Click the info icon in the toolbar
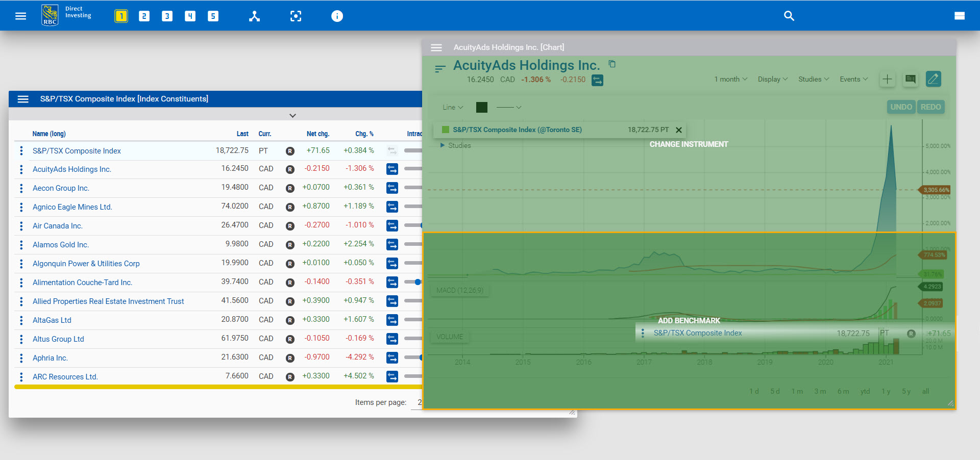980x460 pixels. 337,16
